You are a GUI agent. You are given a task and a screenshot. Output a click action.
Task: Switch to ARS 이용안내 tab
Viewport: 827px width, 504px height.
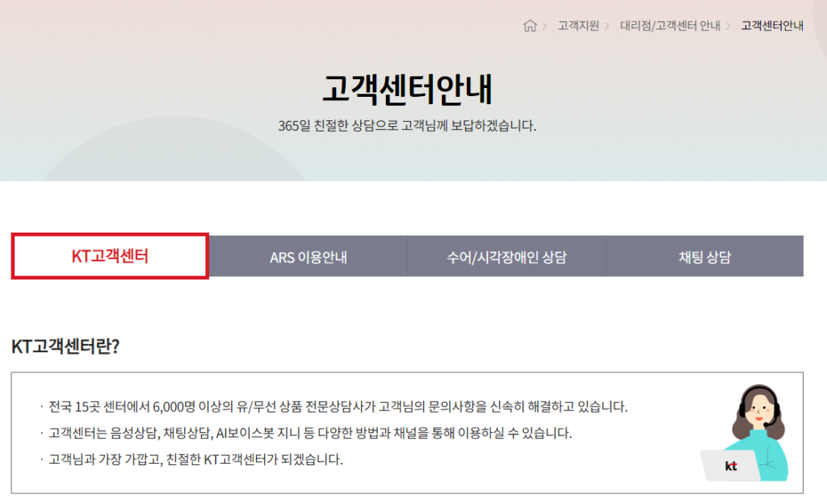pyautogui.click(x=308, y=257)
